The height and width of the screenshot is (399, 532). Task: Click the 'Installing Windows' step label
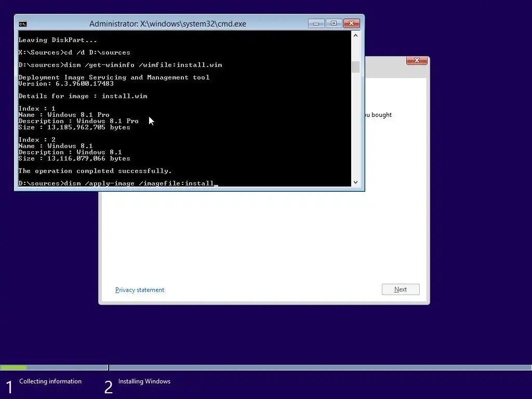[144, 381]
